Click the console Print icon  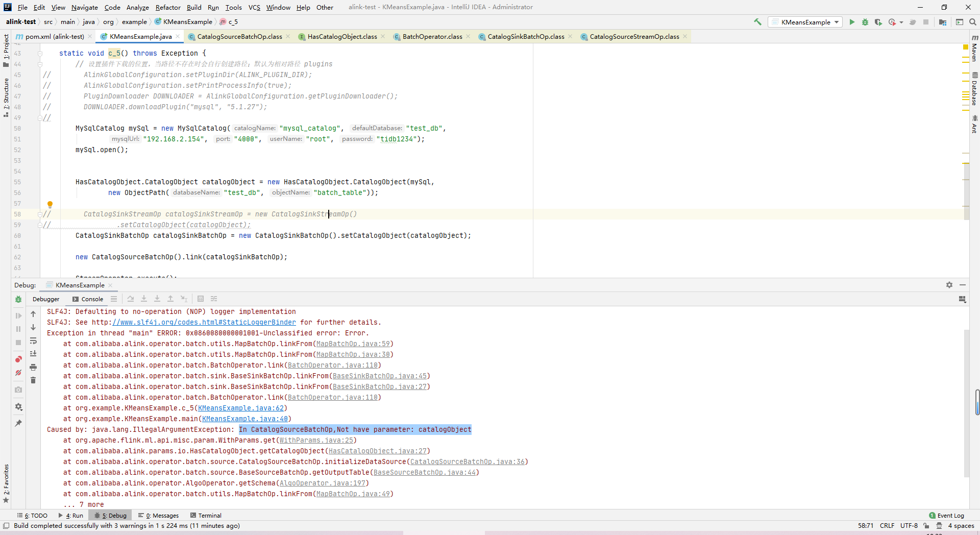pos(33,367)
